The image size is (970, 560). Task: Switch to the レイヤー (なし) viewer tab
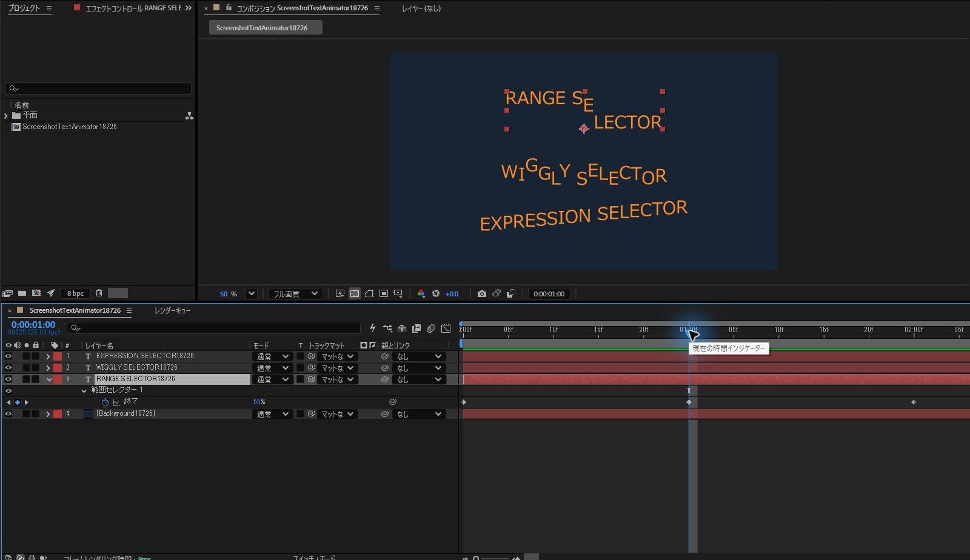421,8
